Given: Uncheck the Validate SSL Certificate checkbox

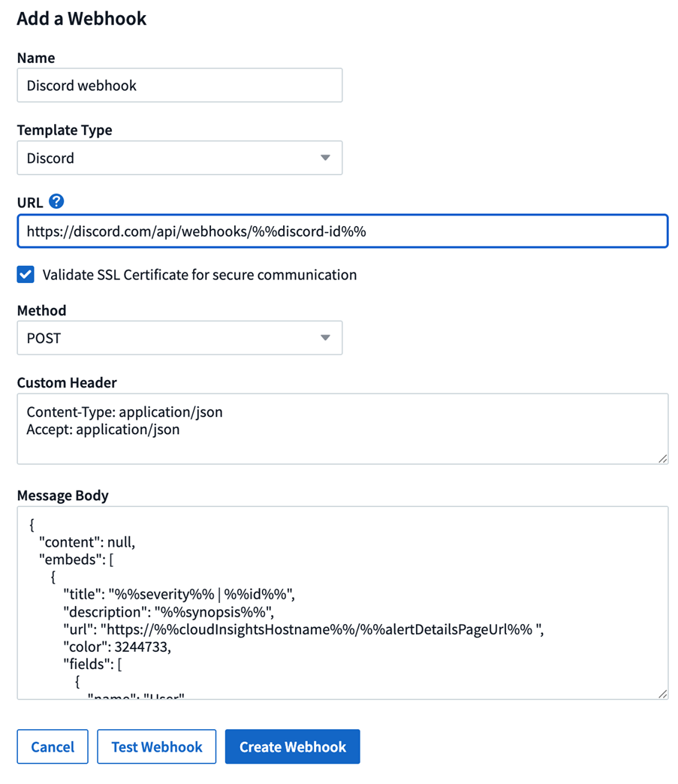Looking at the screenshot, I should coord(26,275).
